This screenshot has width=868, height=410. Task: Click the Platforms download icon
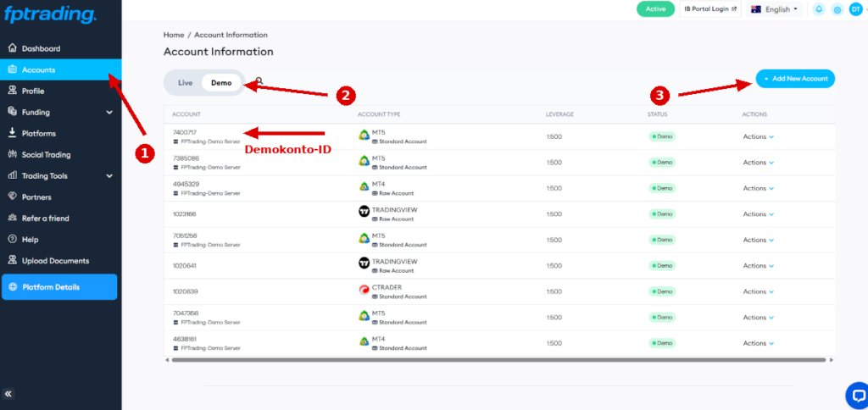[x=12, y=133]
